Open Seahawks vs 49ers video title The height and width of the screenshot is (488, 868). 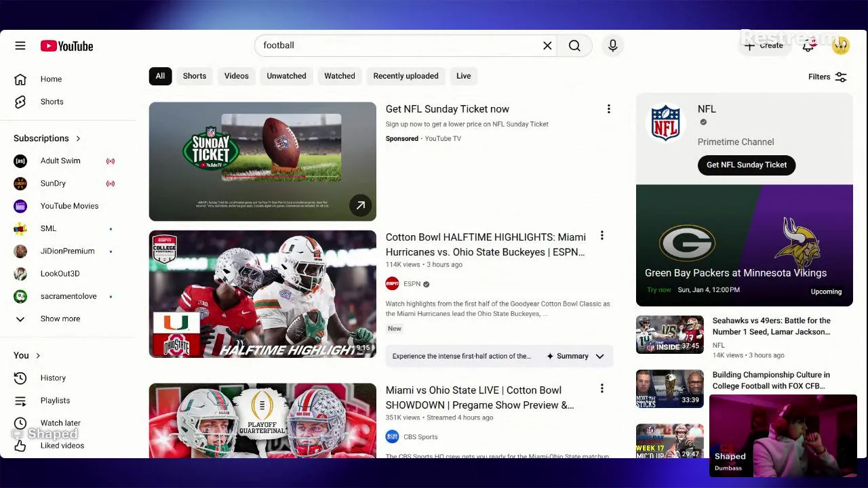click(x=772, y=326)
